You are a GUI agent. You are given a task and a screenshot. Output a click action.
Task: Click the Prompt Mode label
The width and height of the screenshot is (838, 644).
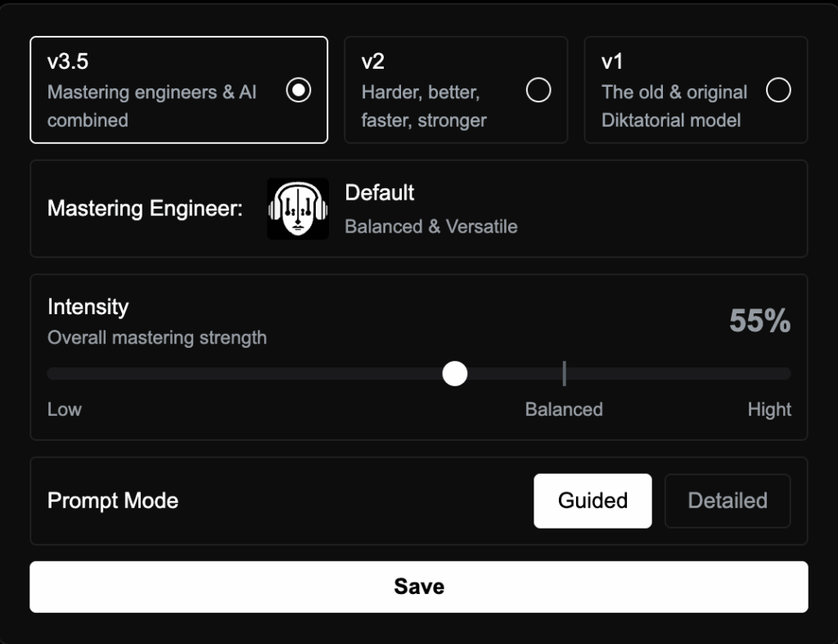[113, 501]
